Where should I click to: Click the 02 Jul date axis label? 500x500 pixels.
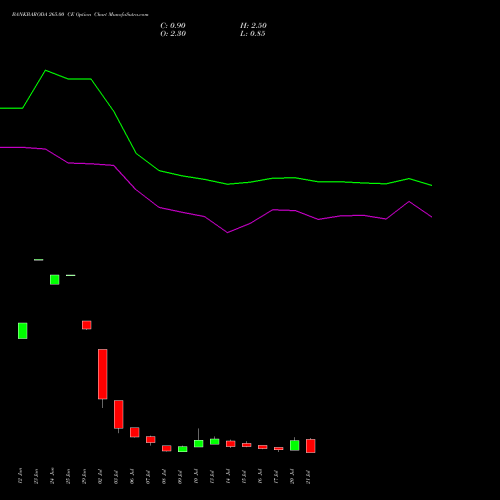click(x=100, y=476)
